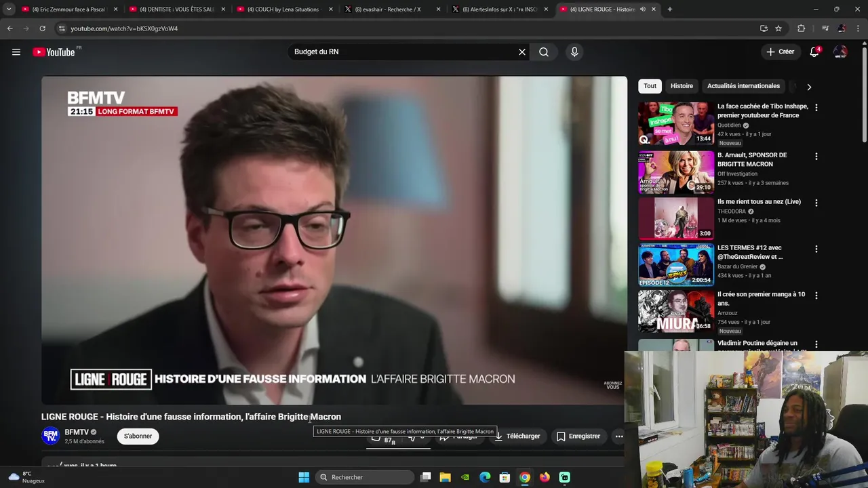The image size is (868, 488).
Task: Open the account avatar menu
Action: (840, 52)
